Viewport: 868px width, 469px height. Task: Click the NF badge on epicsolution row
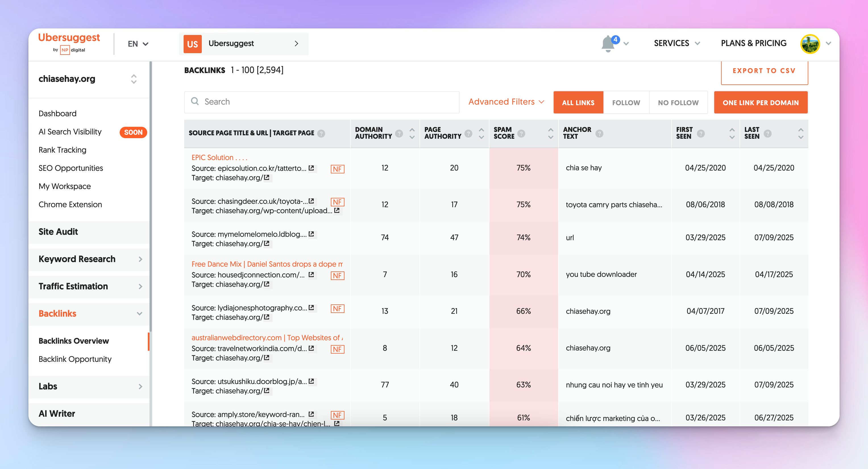click(337, 169)
